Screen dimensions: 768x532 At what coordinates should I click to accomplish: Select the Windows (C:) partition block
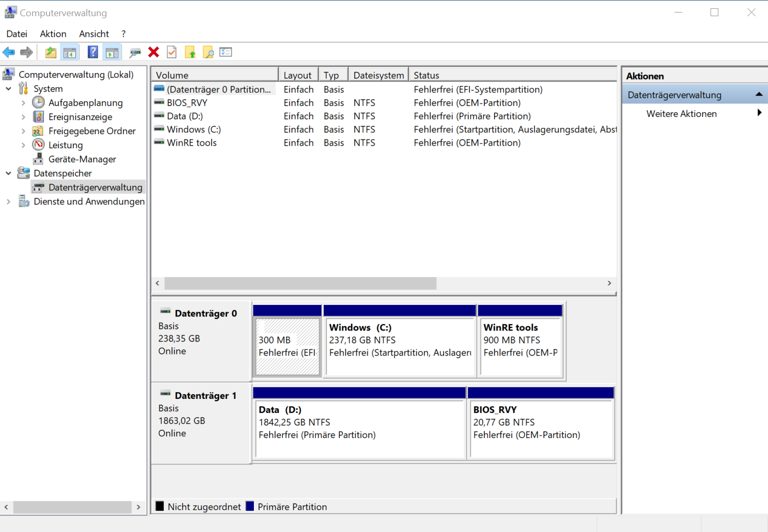400,341
